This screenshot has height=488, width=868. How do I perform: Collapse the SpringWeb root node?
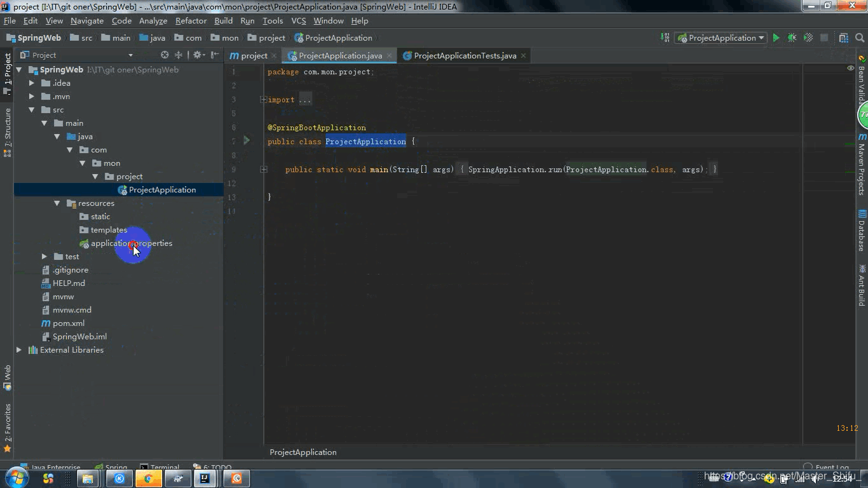pyautogui.click(x=19, y=70)
